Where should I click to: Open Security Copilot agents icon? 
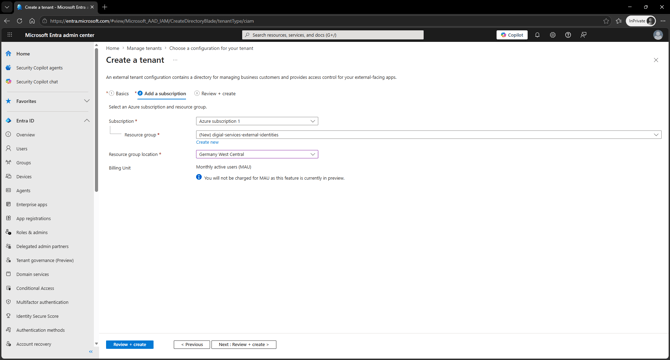[9, 67]
